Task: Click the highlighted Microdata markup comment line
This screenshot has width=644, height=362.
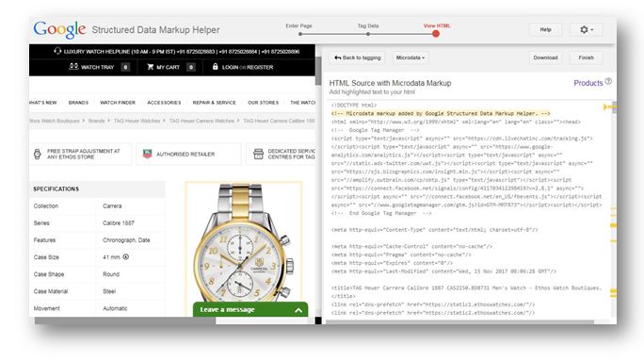Action: (441, 113)
